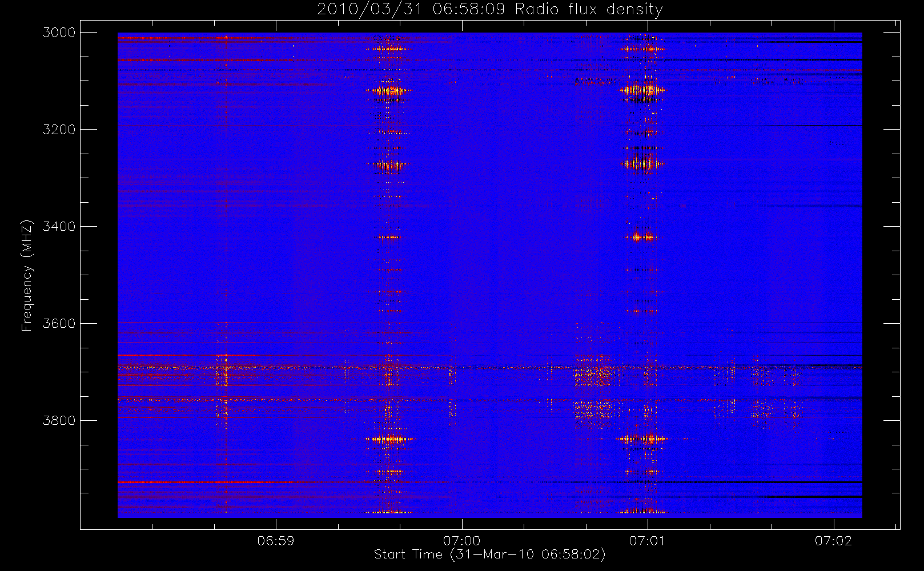Click the 07:00 time tick label
This screenshot has height=571, width=924.
coord(461,541)
